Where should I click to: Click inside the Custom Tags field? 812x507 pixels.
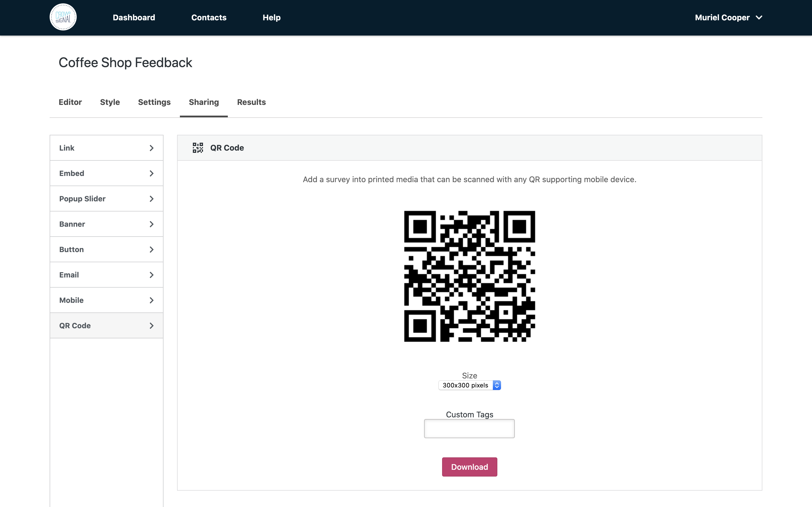469,428
